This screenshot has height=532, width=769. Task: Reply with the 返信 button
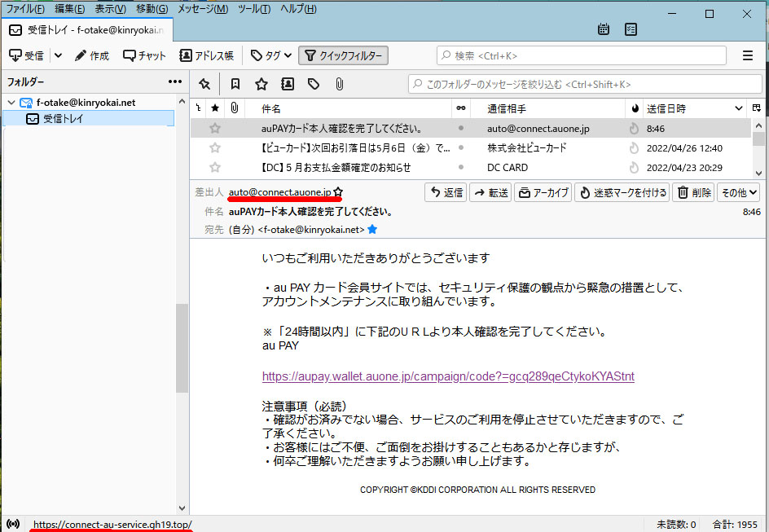click(446, 192)
